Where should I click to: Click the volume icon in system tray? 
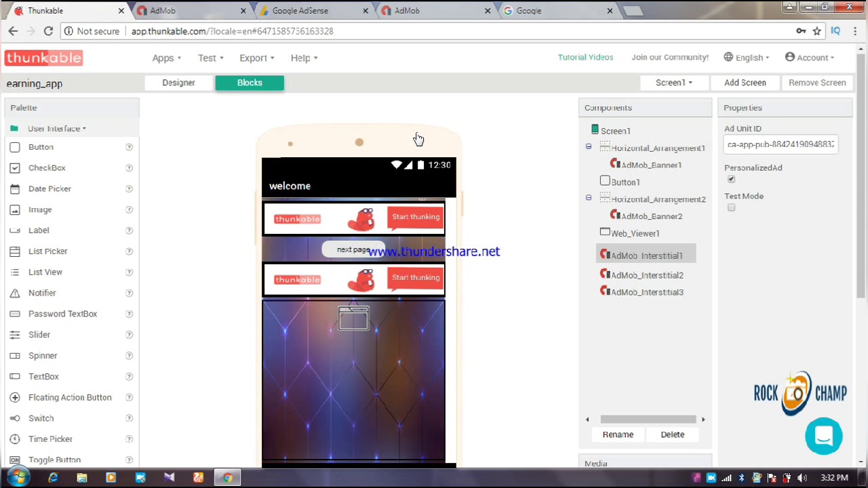pos(802,478)
